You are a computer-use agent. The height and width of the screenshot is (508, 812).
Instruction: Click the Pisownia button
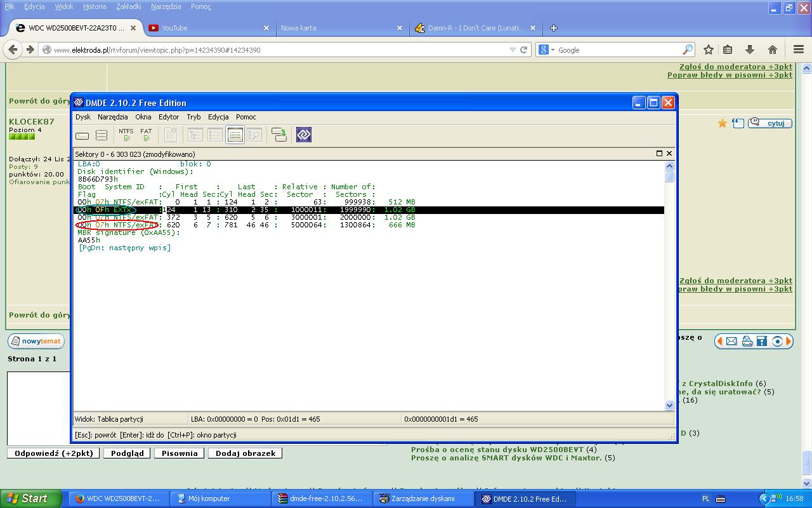click(x=180, y=453)
